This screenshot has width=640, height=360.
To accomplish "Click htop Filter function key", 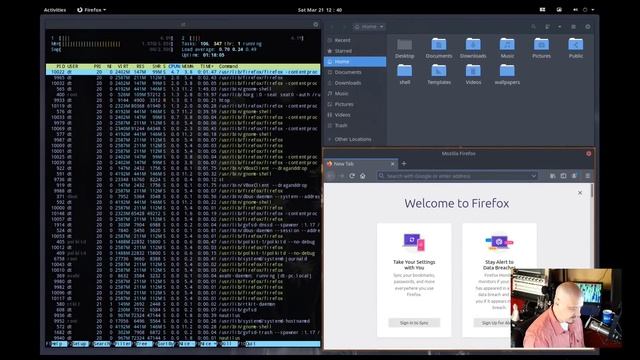I will point(122,344).
